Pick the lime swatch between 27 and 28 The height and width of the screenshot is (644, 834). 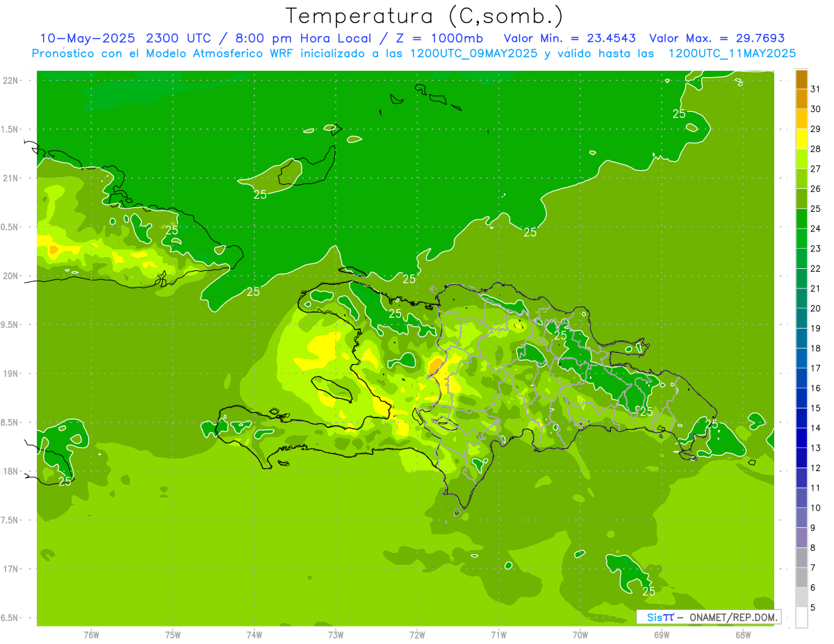click(x=801, y=158)
